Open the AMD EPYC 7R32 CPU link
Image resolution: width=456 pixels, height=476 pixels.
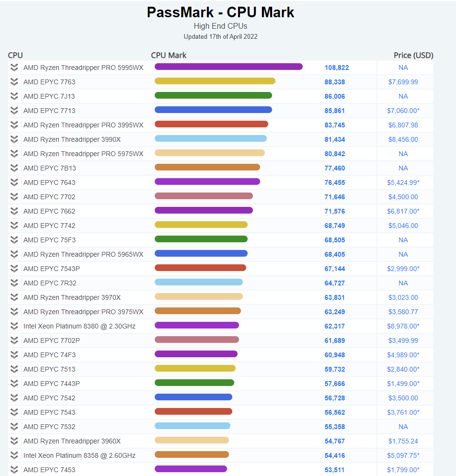point(50,283)
